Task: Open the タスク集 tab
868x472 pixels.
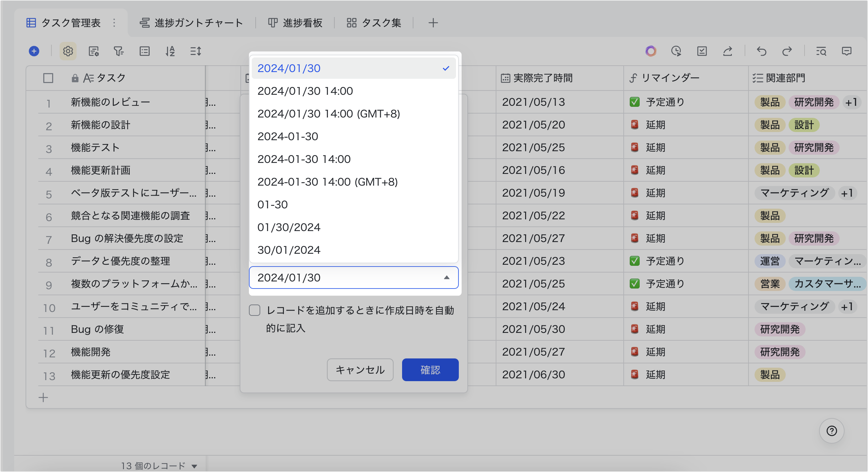Action: [374, 23]
